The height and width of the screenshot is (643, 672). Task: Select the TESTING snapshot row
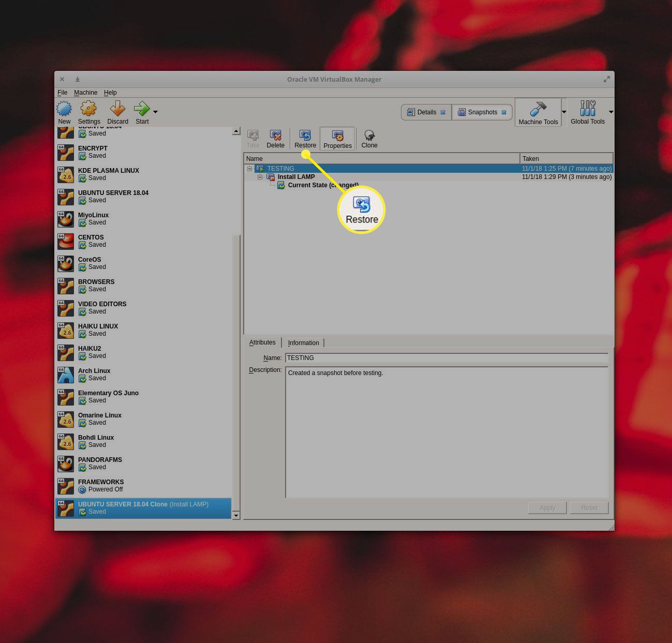pyautogui.click(x=428, y=169)
